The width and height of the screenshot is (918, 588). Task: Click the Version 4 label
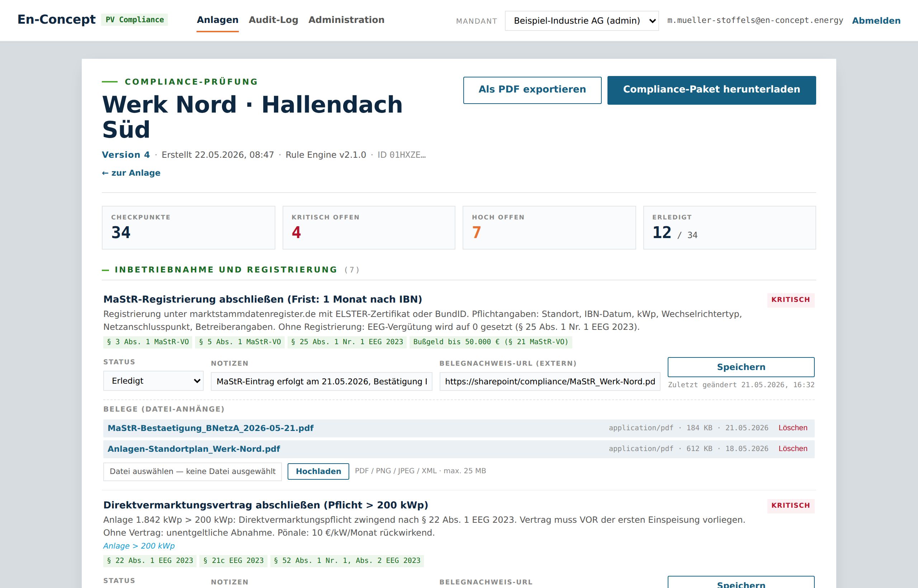coord(126,155)
